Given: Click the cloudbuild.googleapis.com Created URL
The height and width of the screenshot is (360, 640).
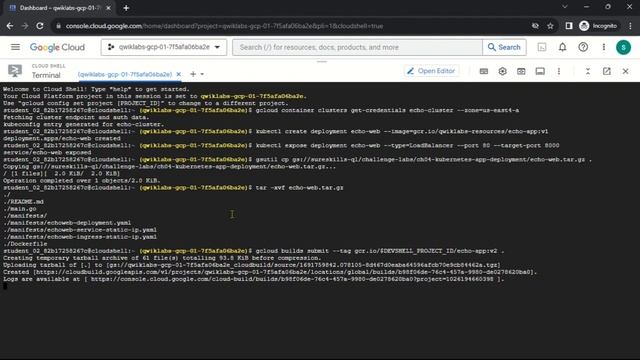Looking at the screenshot, I should (x=284, y=272).
